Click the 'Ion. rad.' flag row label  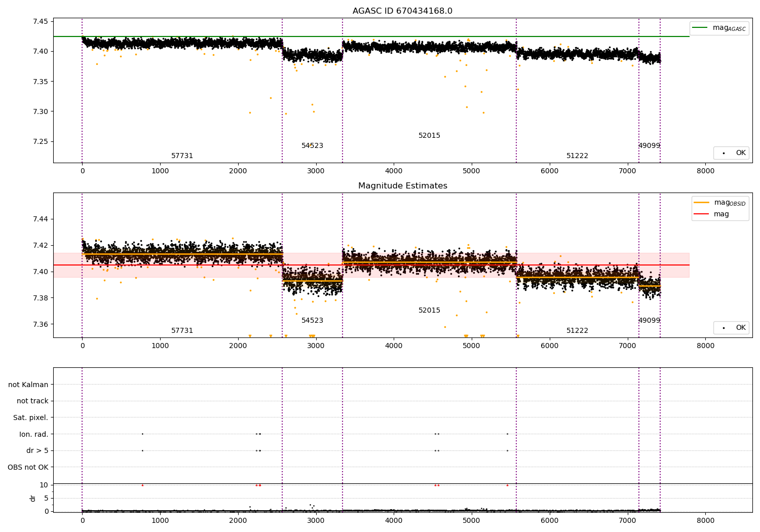[34, 434]
